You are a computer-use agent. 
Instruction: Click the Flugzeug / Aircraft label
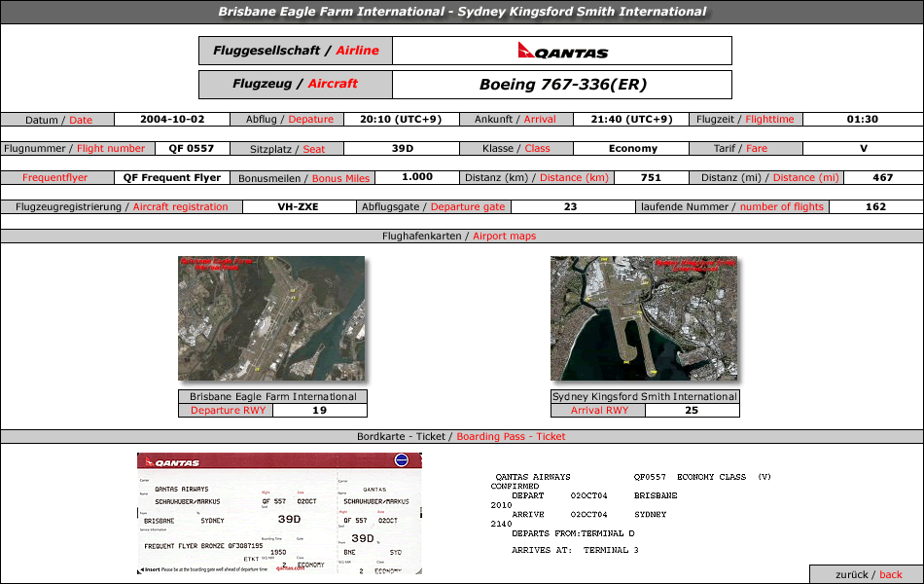(x=296, y=84)
